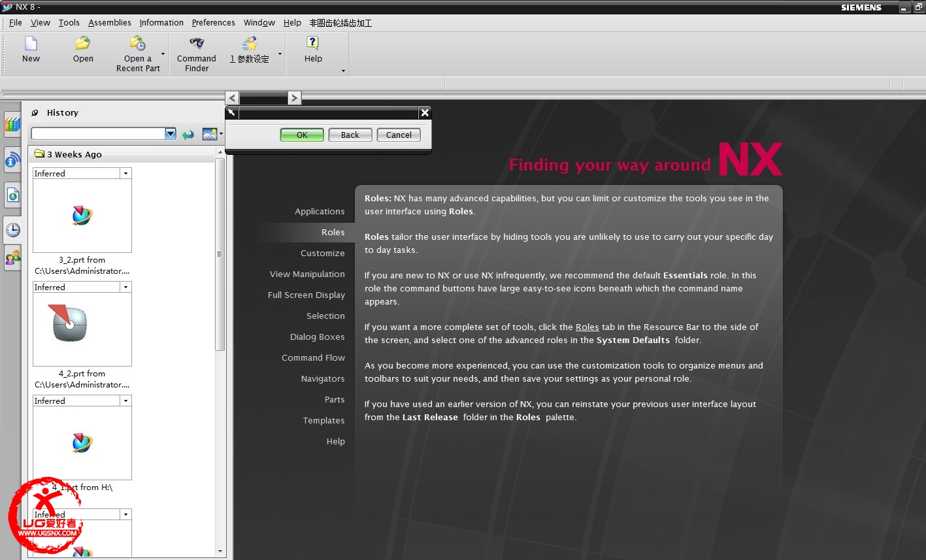Image resolution: width=926 pixels, height=560 pixels.
Task: Click the History scrollbar down arrow
Action: pyautogui.click(x=220, y=552)
